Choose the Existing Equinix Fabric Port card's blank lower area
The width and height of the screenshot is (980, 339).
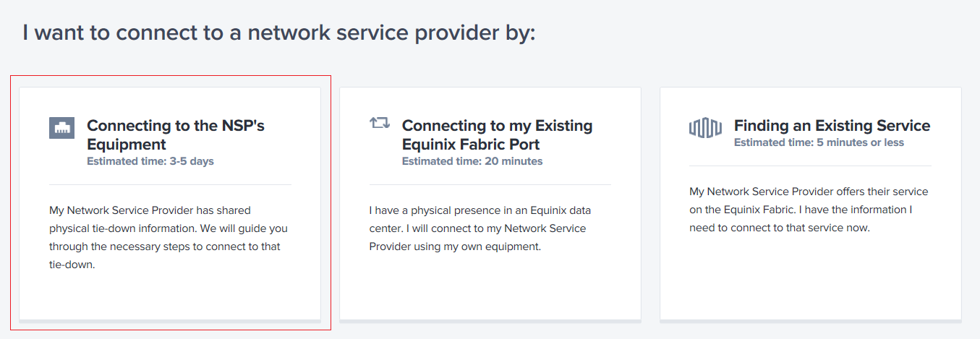[490, 289]
